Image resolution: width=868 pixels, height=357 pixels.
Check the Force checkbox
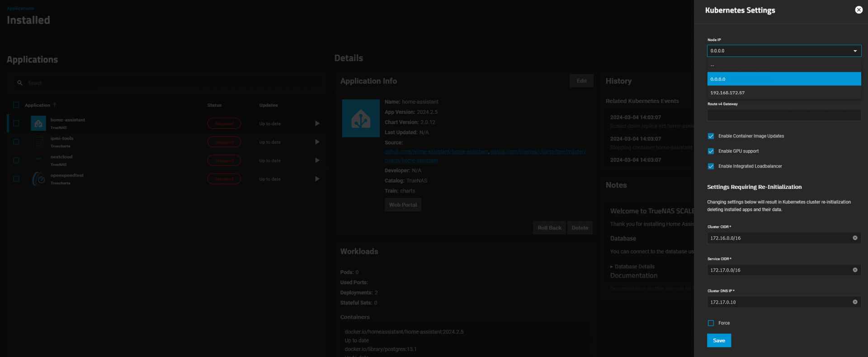[x=711, y=323]
